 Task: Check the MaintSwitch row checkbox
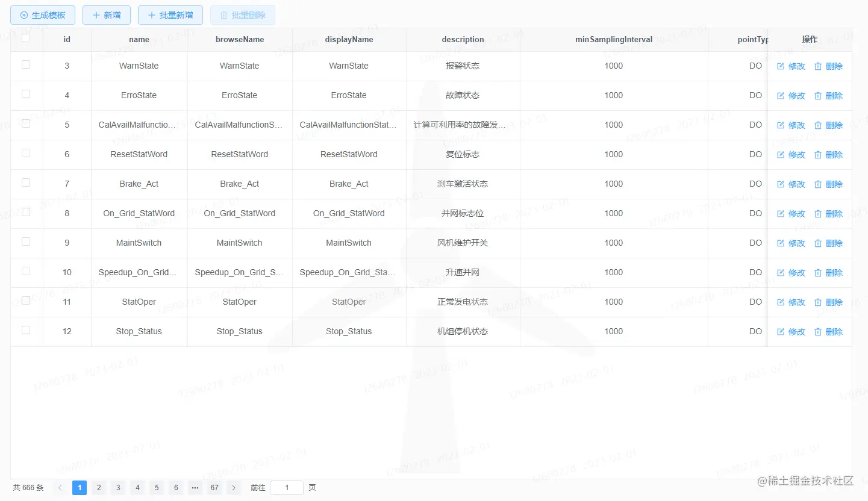coord(26,241)
